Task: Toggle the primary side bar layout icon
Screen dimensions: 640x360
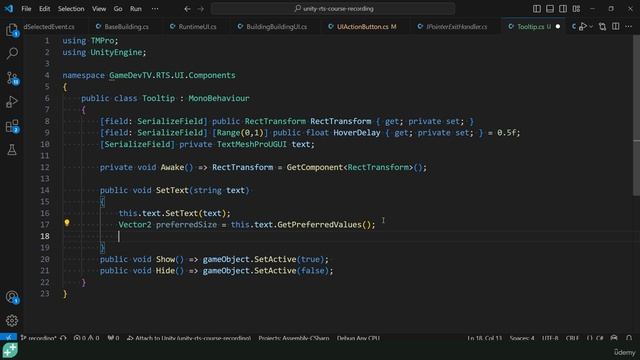Action: [537, 9]
